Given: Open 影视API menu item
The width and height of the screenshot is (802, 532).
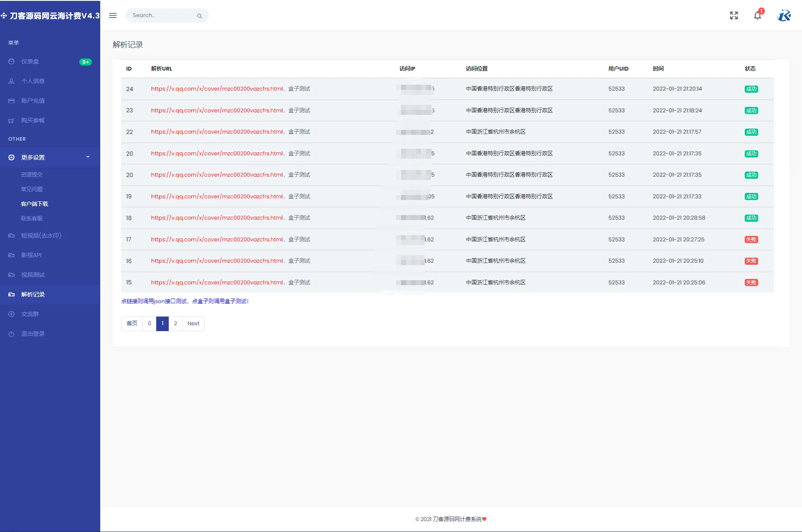Looking at the screenshot, I should coord(31,255).
